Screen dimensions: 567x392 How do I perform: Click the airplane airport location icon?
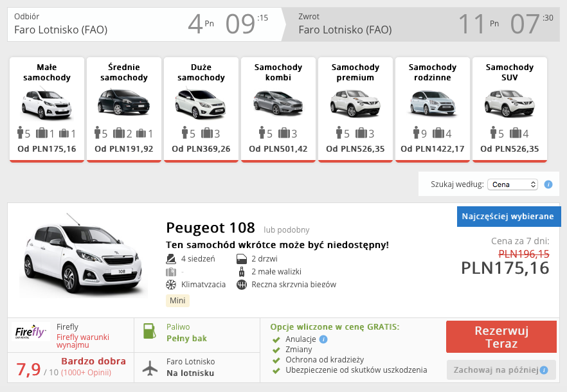(150, 368)
